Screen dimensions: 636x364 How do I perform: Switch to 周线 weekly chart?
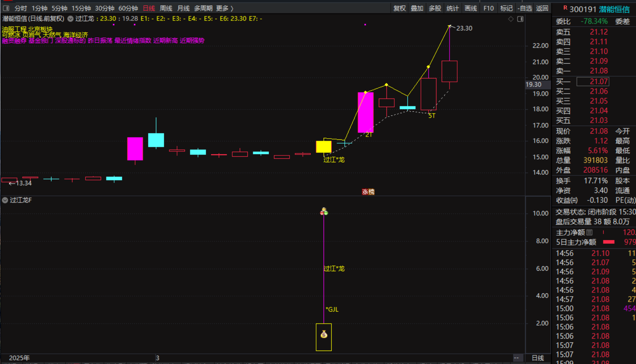coord(166,8)
